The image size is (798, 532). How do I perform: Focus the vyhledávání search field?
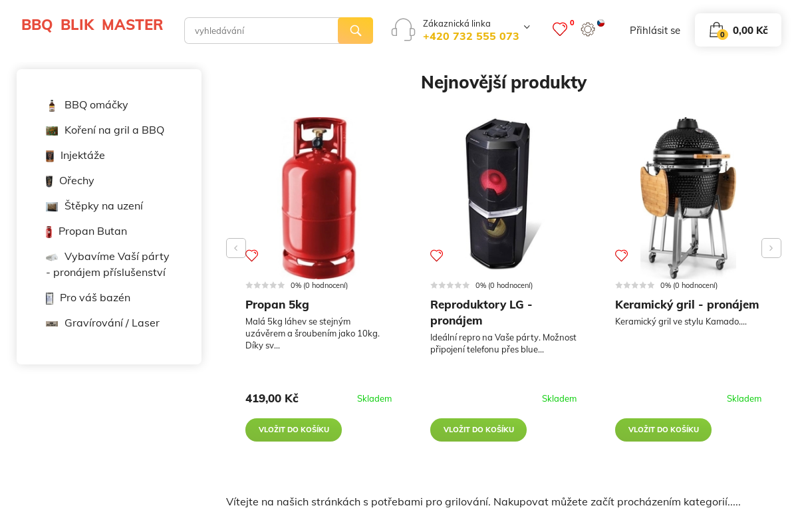(261, 31)
